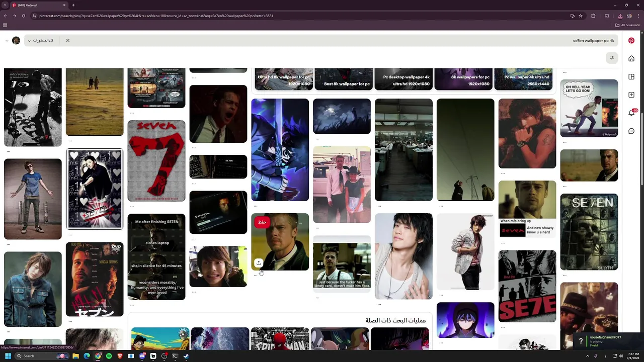The image size is (644, 362).
Task: Open the empty office interior pin
Action: pyautogui.click(x=404, y=150)
